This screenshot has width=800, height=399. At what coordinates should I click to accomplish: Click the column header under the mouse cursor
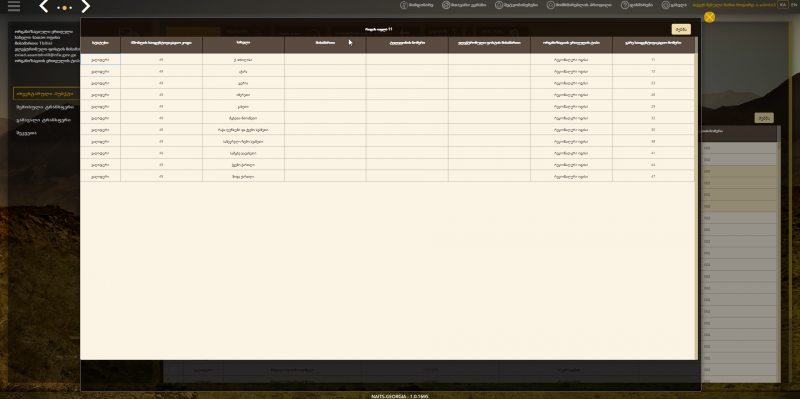[x=325, y=44]
